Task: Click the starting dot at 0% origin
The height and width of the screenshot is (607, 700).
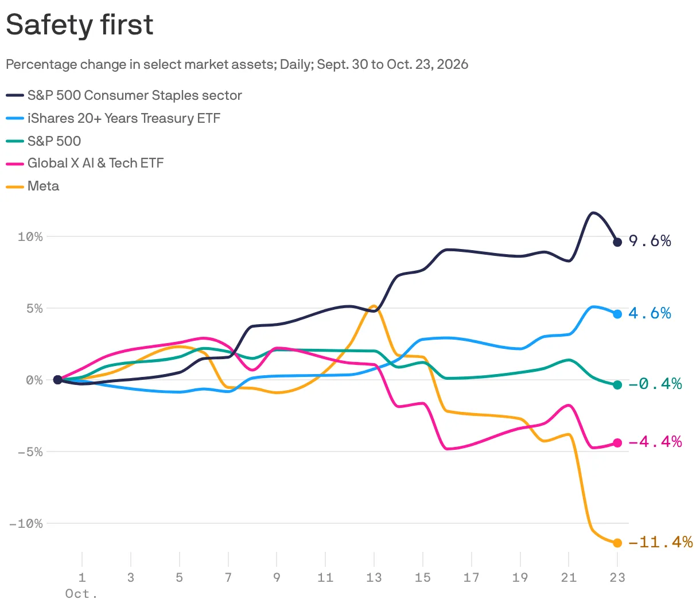Action: [57, 380]
